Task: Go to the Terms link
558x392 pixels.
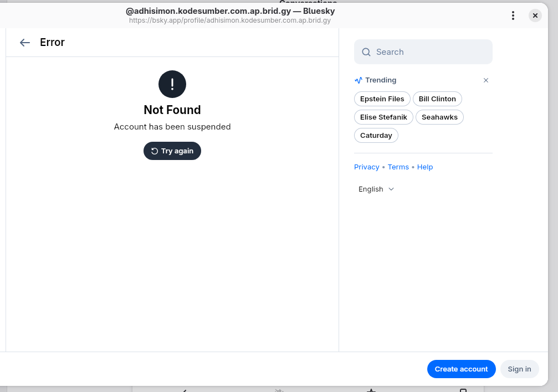Action: click(x=398, y=167)
